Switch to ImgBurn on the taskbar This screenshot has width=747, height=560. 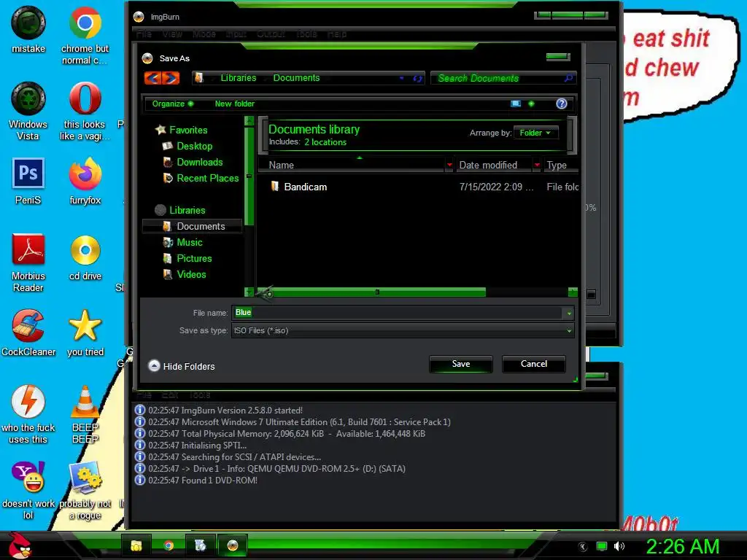point(233,545)
